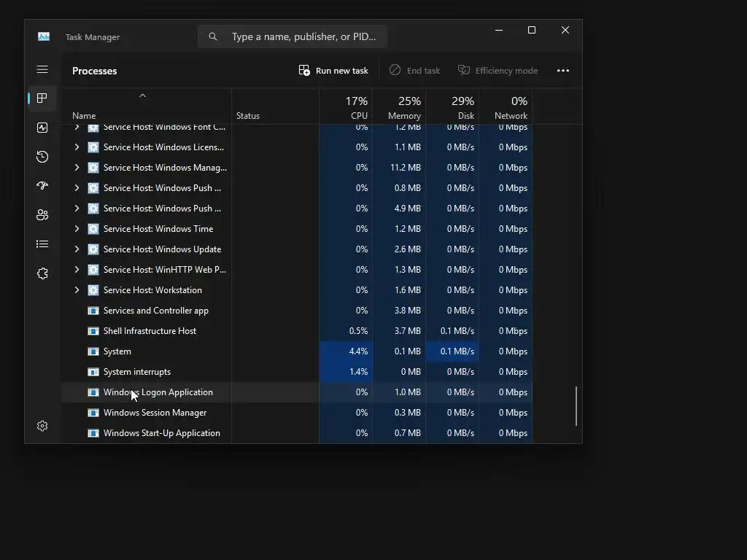The width and height of the screenshot is (747, 560).
Task: Expand Service Host: Windows Time
Action: [x=77, y=228]
